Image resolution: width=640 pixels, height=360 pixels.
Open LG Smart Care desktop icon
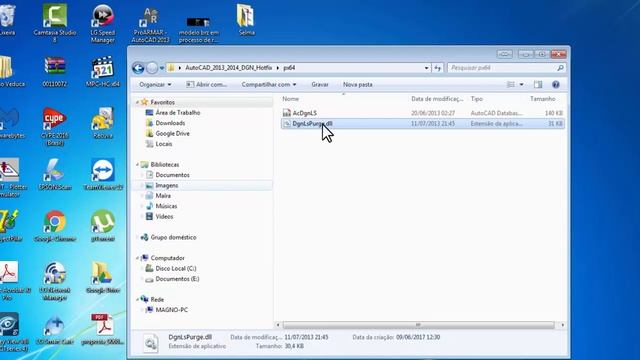point(54,330)
